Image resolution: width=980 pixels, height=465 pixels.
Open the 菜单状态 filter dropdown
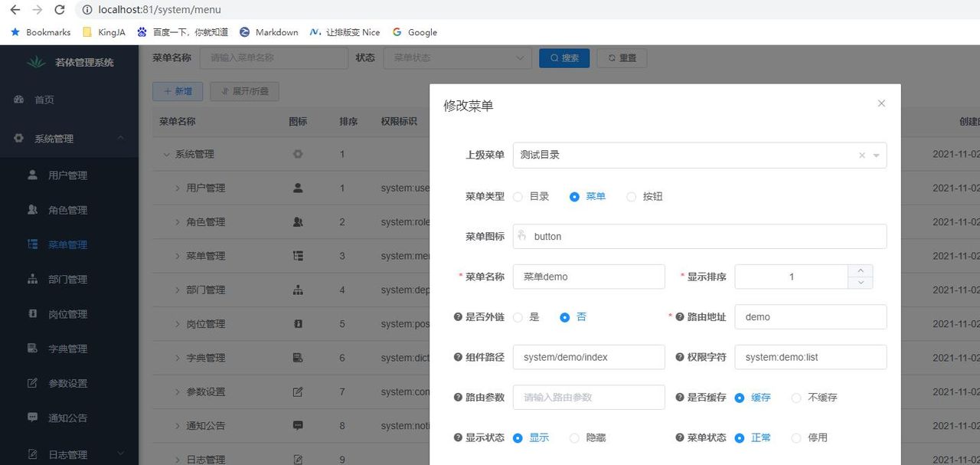(457, 57)
